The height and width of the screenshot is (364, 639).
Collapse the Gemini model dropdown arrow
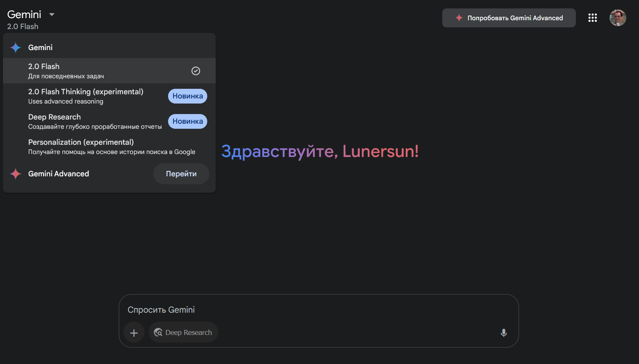(x=52, y=14)
